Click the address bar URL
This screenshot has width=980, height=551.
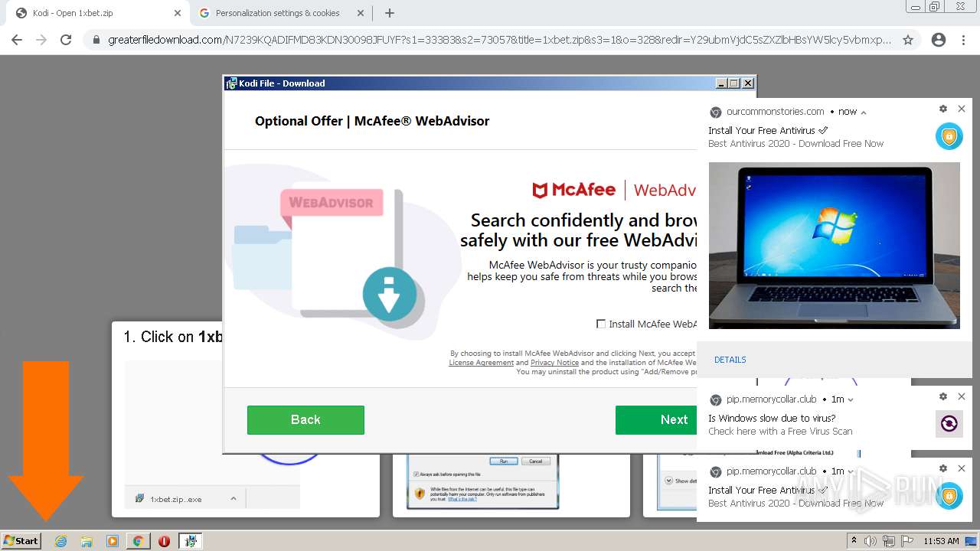[499, 40]
